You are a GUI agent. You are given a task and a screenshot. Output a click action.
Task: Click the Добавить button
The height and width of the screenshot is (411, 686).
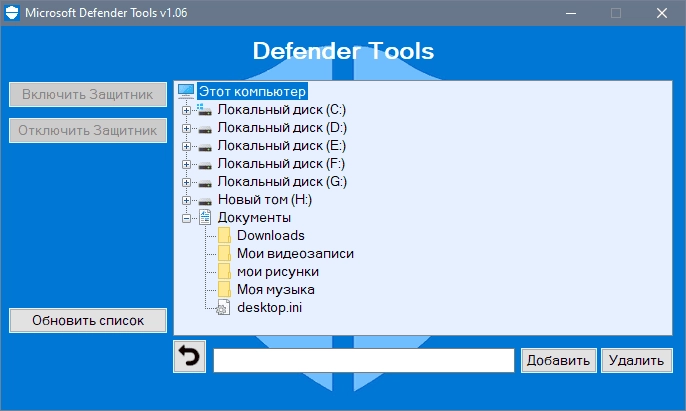[x=559, y=360]
